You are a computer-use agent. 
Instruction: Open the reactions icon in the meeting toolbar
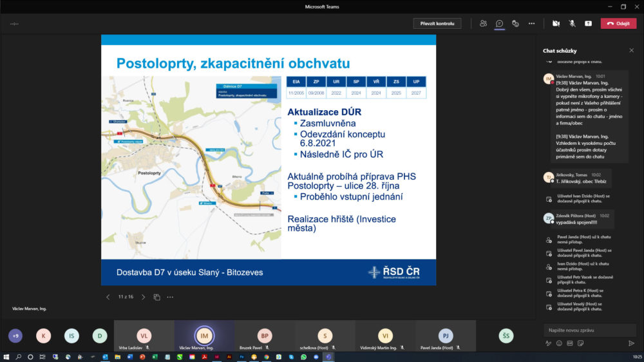click(x=515, y=23)
